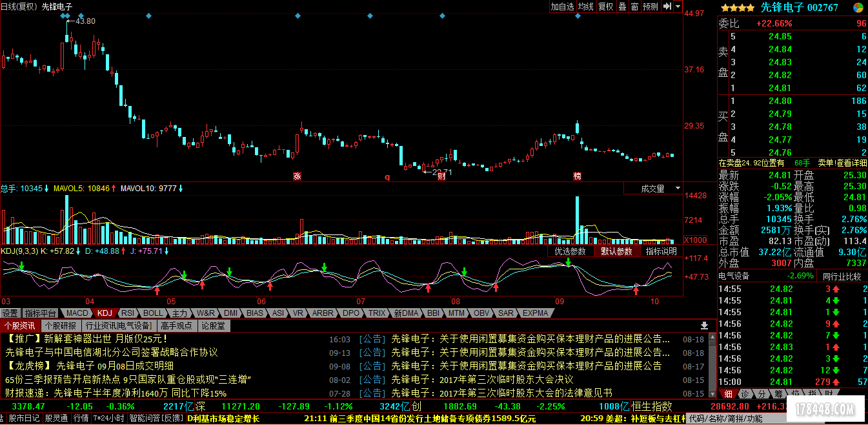Open 指标平台 tab
868x425 pixels.
point(41,313)
